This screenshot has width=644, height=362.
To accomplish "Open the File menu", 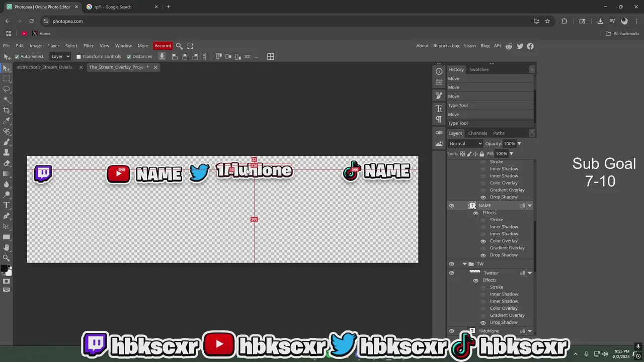I will tap(7, 46).
